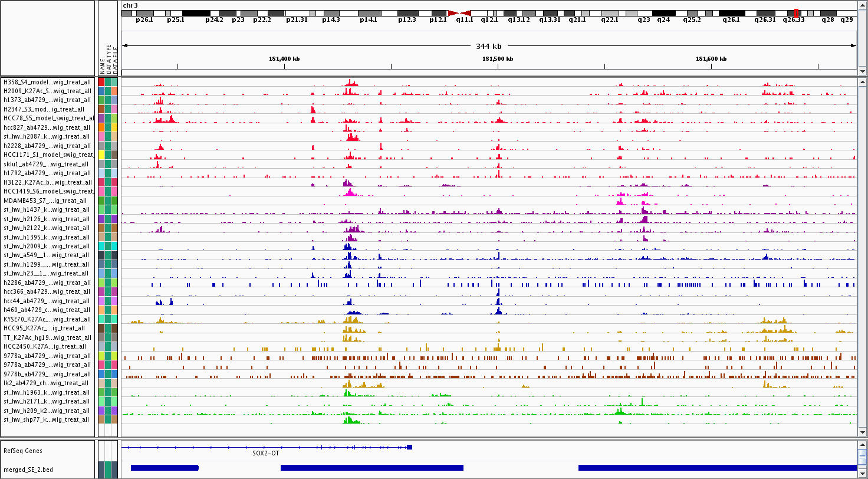The width and height of the screenshot is (868, 479).
Task: Click the red position box at q26.33
Action: click(x=797, y=13)
